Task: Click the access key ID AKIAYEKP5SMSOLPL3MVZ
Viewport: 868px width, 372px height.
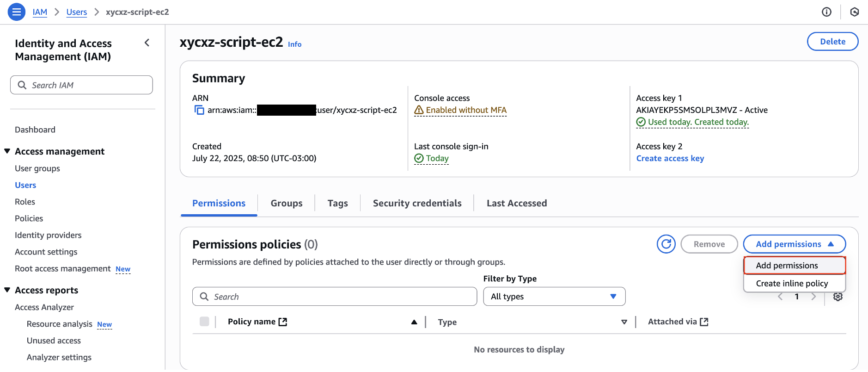Action: [x=686, y=110]
